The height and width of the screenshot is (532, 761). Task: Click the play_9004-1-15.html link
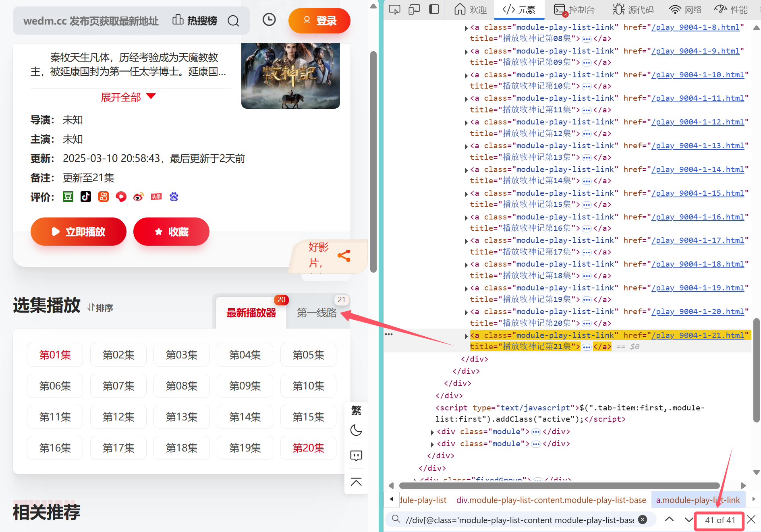click(697, 193)
